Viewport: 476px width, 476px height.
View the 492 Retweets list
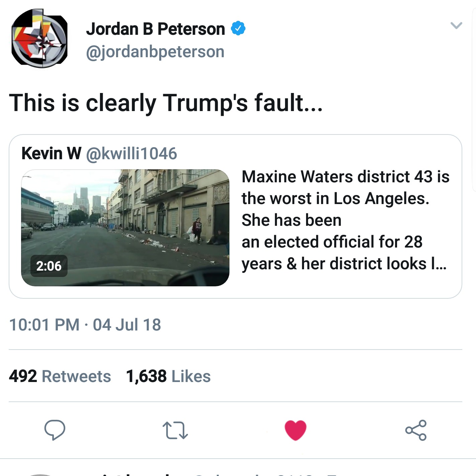pyautogui.click(x=60, y=376)
